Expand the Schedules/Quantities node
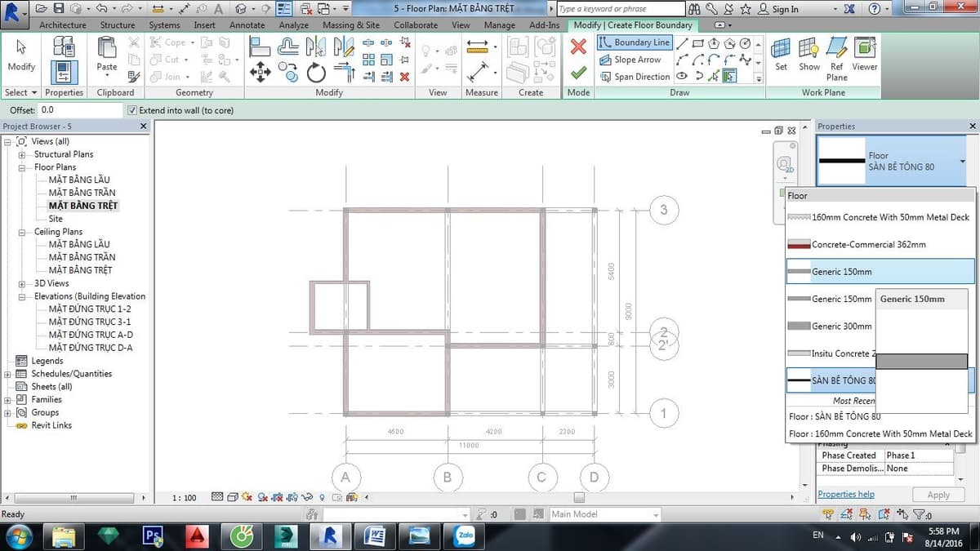The width and height of the screenshot is (980, 551). 8,374
